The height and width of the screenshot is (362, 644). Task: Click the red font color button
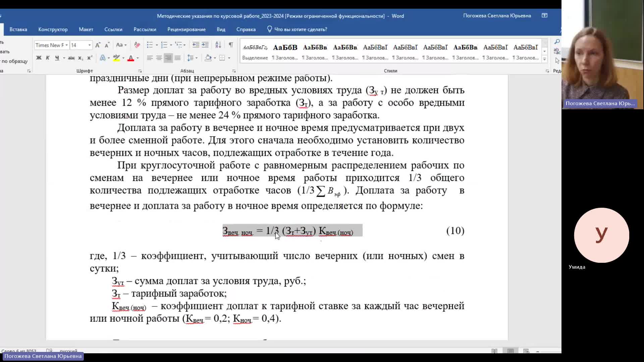131,58
